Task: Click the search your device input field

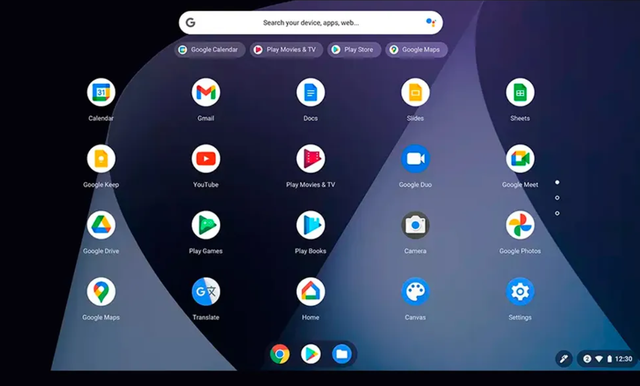Action: (311, 23)
